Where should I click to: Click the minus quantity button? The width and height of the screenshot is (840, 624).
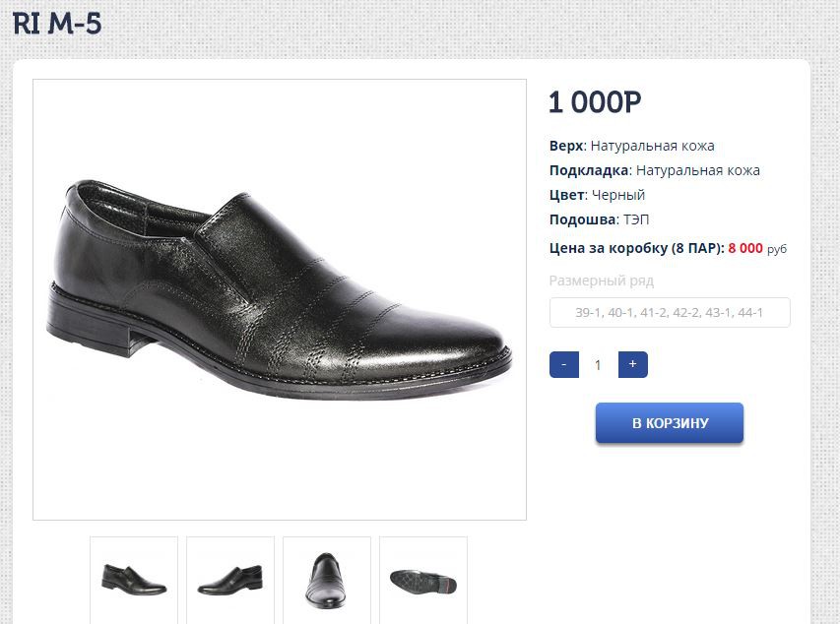(563, 365)
